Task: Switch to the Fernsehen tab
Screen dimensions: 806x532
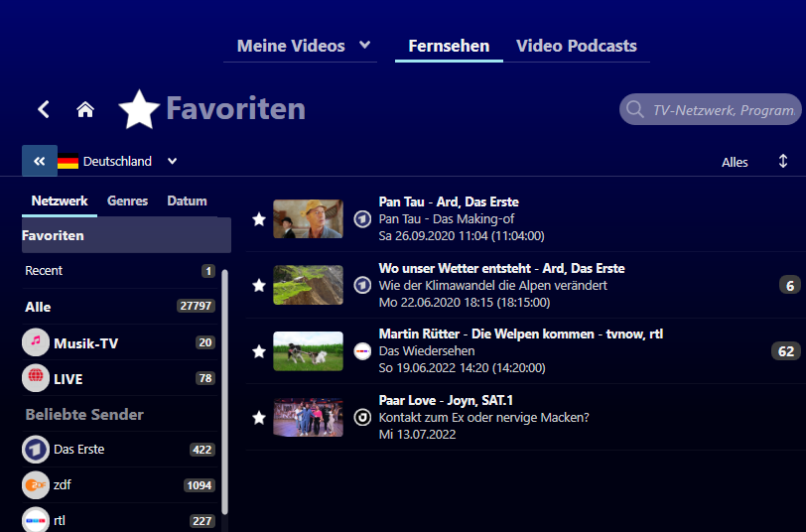Action: (x=449, y=46)
